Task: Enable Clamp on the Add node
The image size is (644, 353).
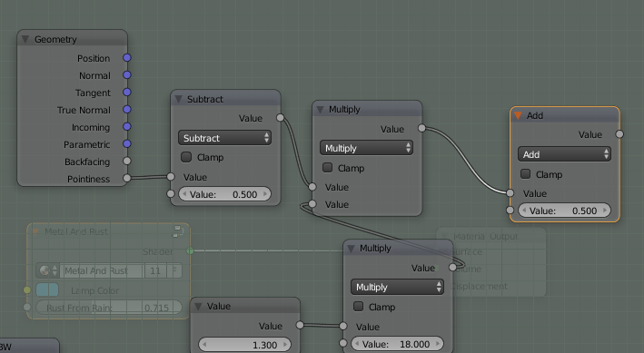Action: pyautogui.click(x=525, y=173)
